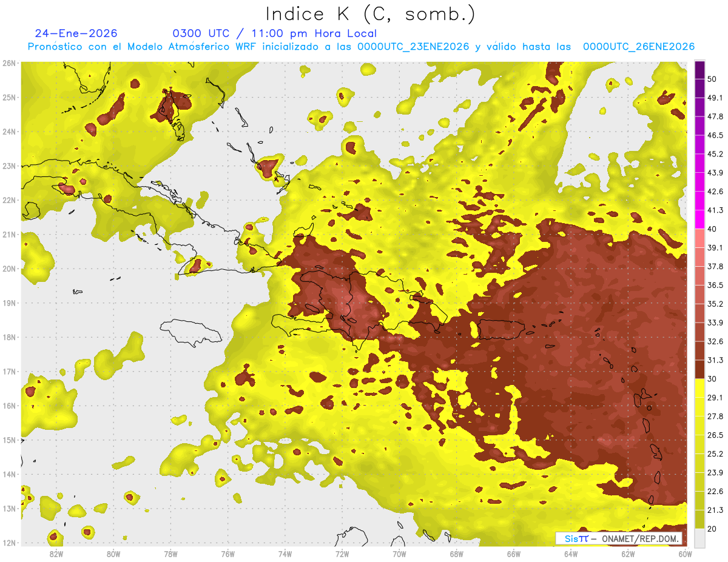Click the purple swatch between 46.5 and 47.8

tap(700, 125)
